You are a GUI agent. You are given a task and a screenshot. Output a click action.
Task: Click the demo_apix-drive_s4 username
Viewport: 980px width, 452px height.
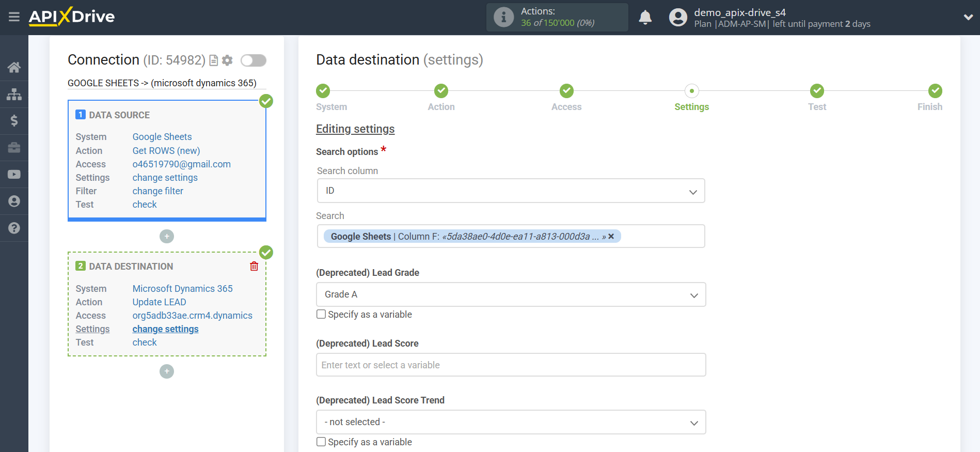pos(739,12)
